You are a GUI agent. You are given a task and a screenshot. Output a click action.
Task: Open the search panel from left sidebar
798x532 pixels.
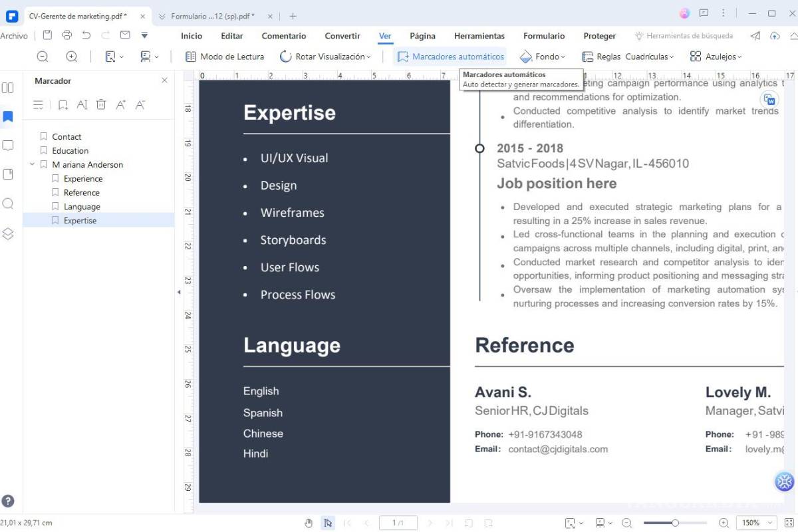click(8, 203)
